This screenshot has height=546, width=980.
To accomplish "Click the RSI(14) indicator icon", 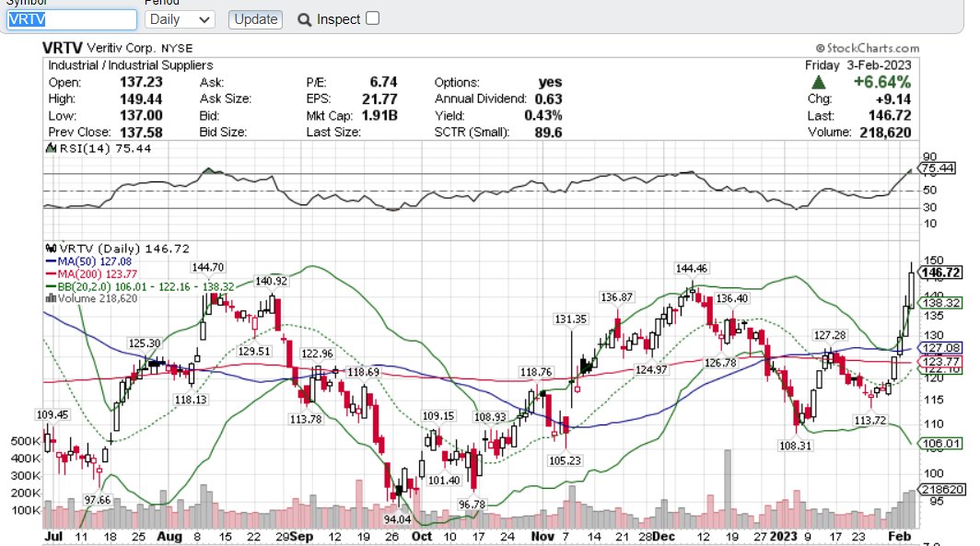I will [52, 148].
